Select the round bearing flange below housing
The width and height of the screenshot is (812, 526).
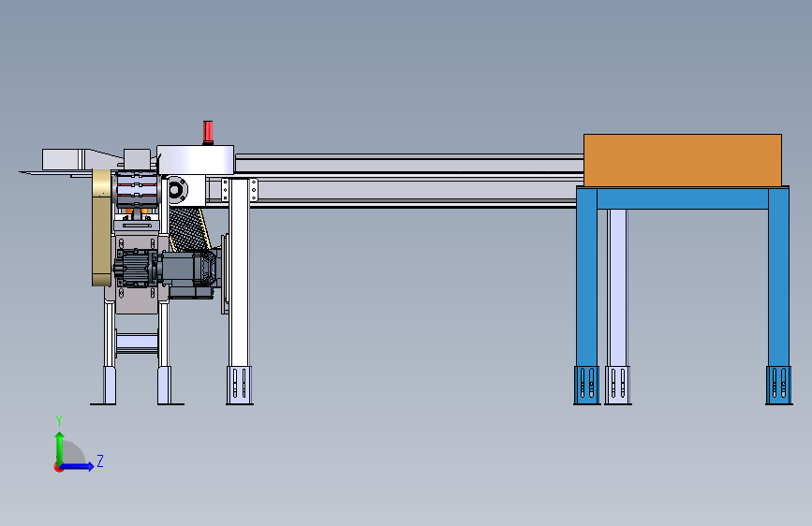coord(175,190)
